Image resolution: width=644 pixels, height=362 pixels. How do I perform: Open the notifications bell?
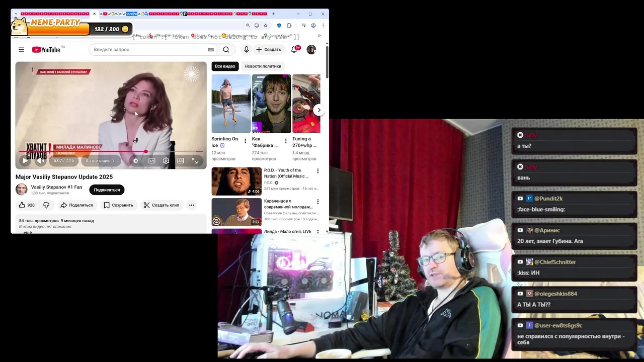pos(294,49)
